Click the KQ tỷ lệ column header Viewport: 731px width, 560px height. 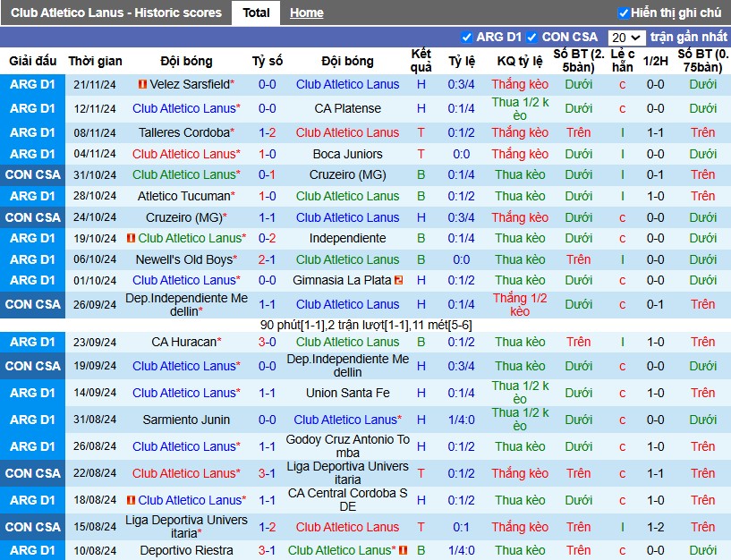point(520,61)
